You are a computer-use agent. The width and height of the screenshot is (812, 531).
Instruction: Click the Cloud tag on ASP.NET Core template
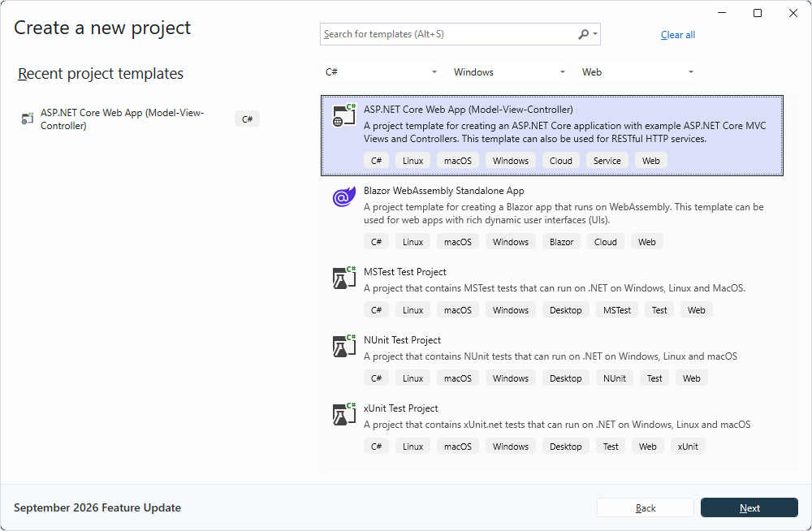[560, 161]
